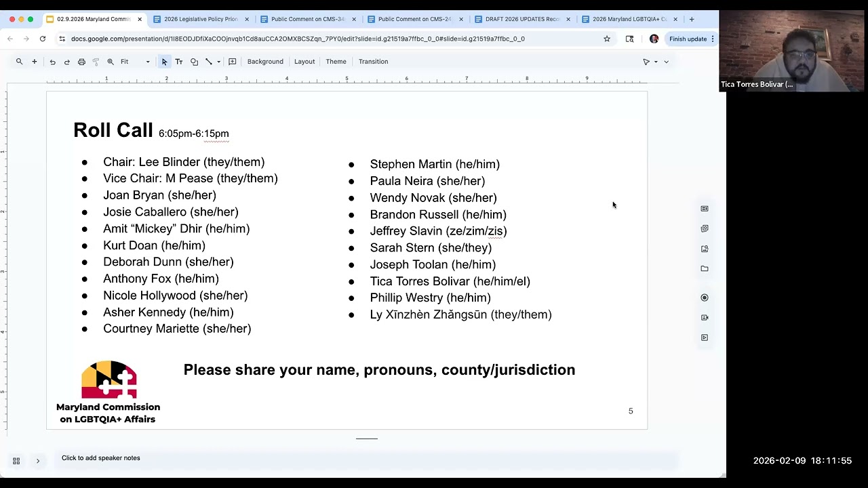Go back in browser history
Viewport: 868px width, 488px height.
point(10,39)
